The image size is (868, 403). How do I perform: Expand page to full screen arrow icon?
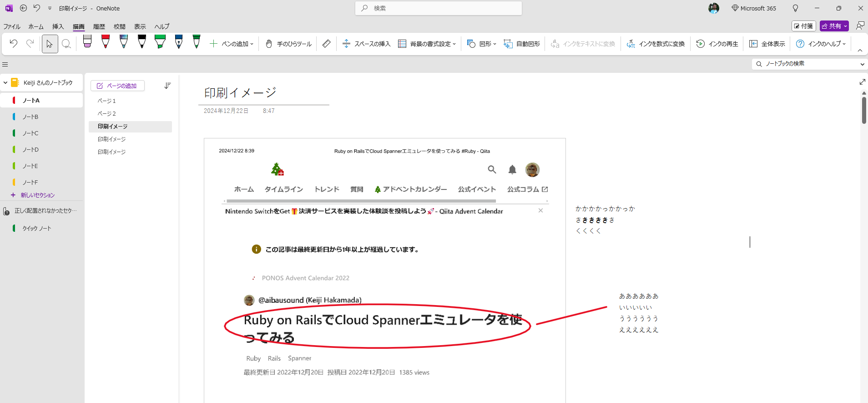(862, 82)
